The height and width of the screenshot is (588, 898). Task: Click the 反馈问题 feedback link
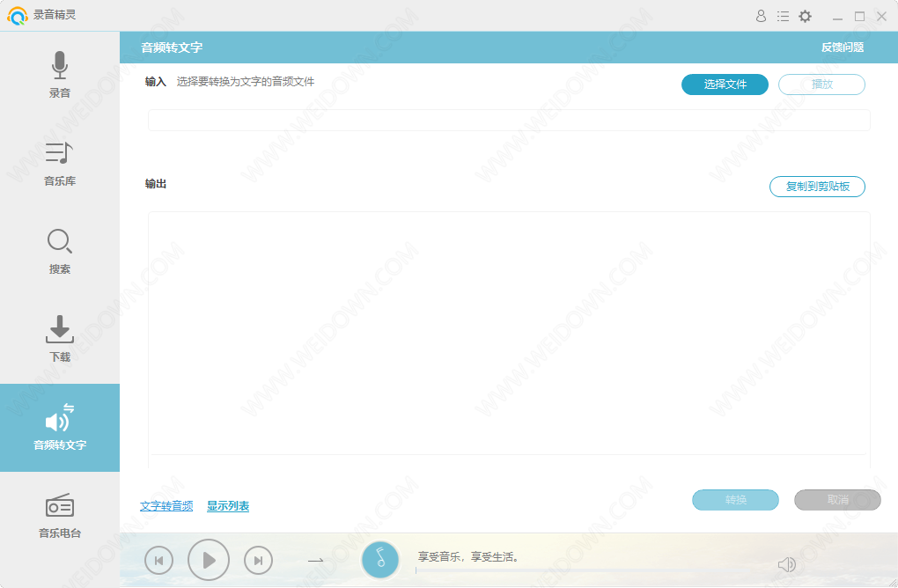point(843,48)
